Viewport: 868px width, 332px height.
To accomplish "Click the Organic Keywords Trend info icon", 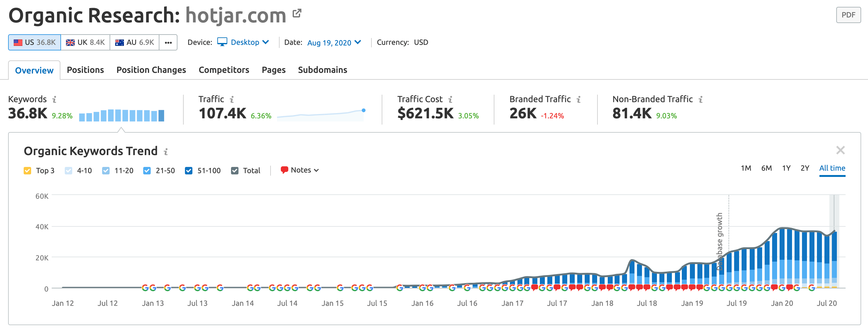I will (x=166, y=152).
